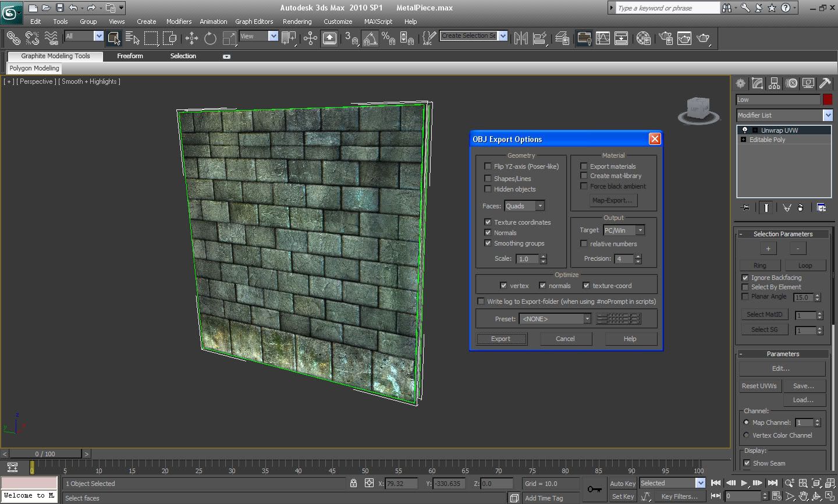Screen dimensions: 838x504
Task: Select the Link tool icon
Action: (x=13, y=38)
